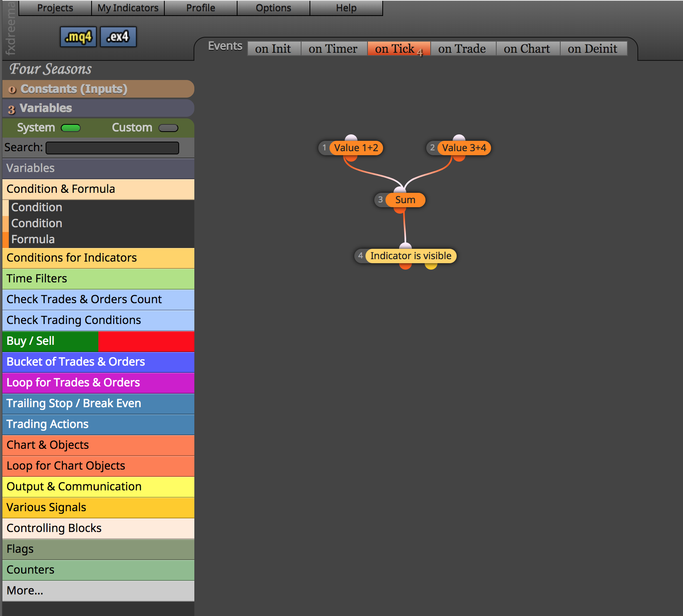Switch to the on Init event tab
Viewport: 683px width, 616px height.
coord(274,49)
